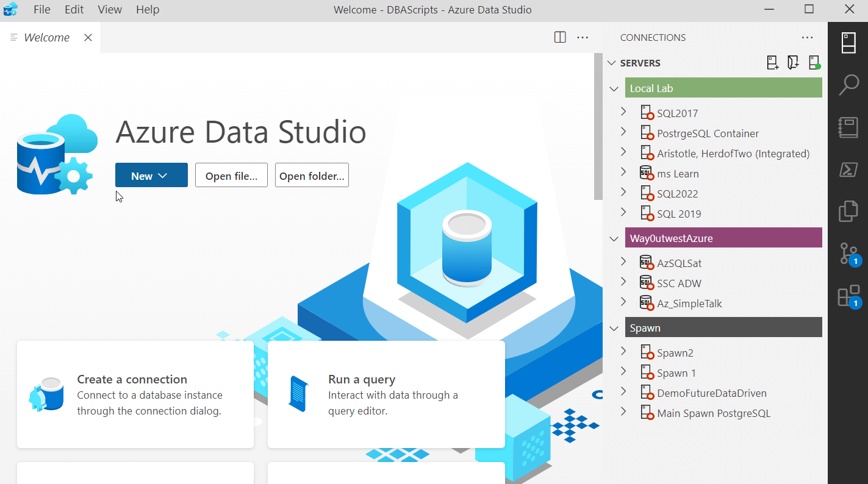Image resolution: width=868 pixels, height=484 pixels.
Task: Open the Explorer files view icon
Action: click(848, 211)
